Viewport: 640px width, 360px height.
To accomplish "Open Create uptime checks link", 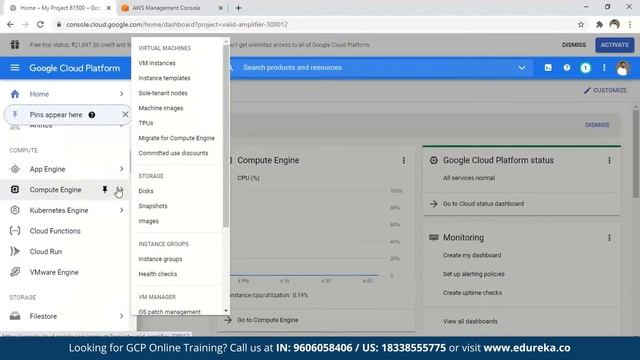I will [x=472, y=293].
